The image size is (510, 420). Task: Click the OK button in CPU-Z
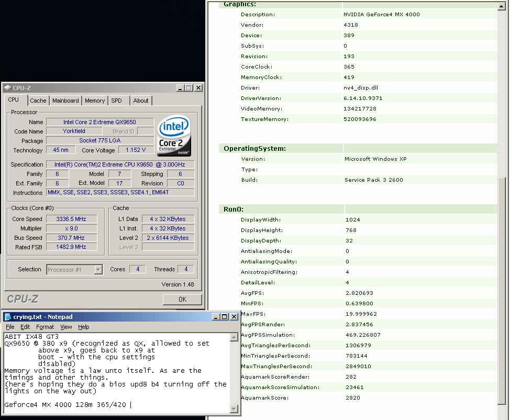[x=182, y=300]
